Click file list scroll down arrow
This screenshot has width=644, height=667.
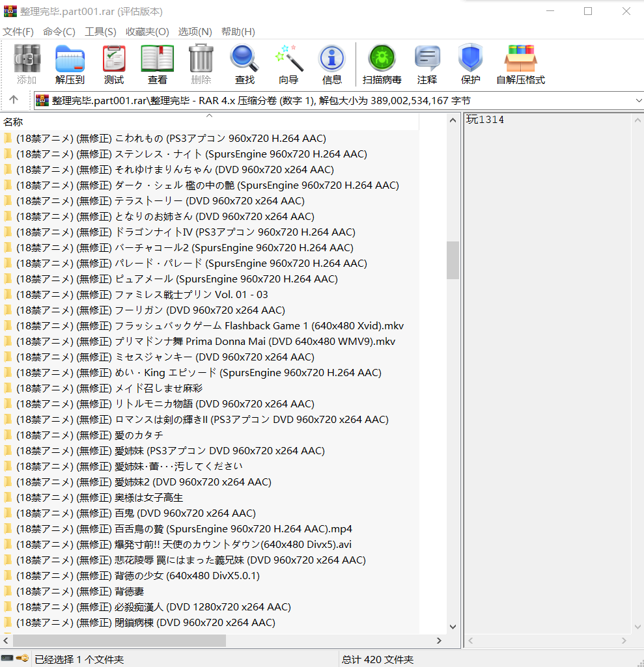click(x=453, y=627)
